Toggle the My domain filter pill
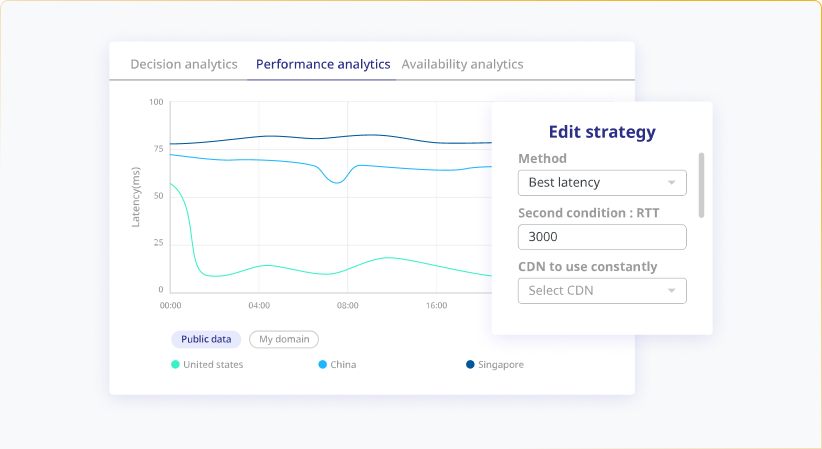 click(x=284, y=339)
